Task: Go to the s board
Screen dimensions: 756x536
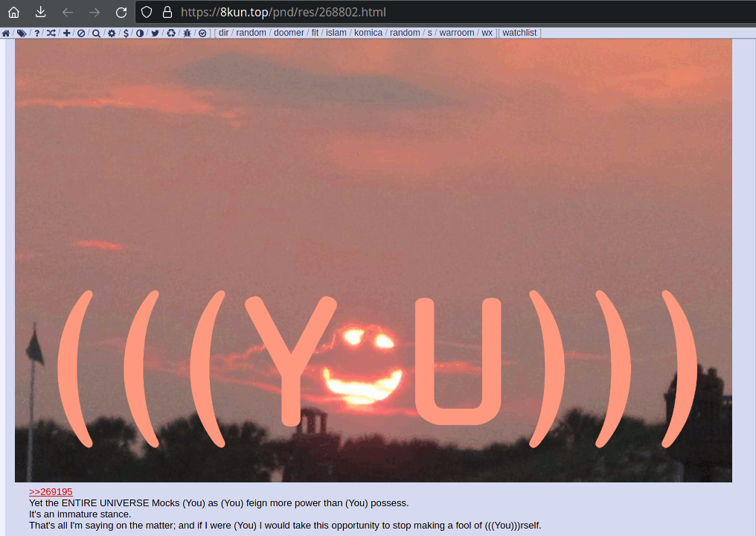Action: pyautogui.click(x=429, y=33)
